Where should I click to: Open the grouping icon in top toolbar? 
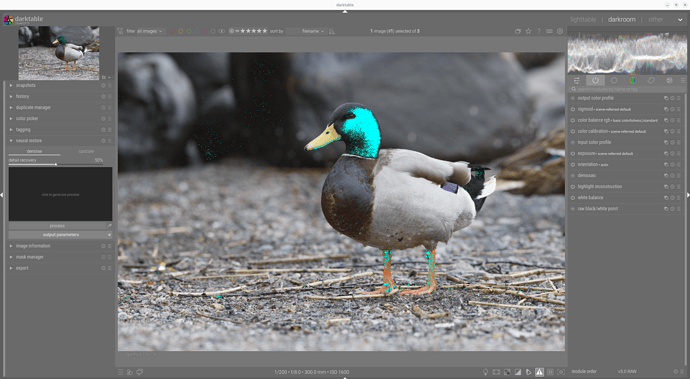tap(518, 31)
